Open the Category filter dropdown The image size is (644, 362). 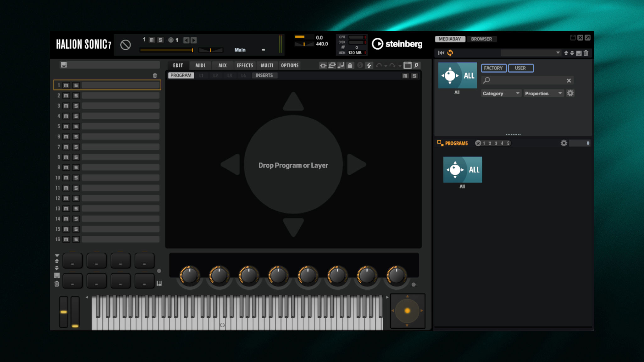pos(500,93)
